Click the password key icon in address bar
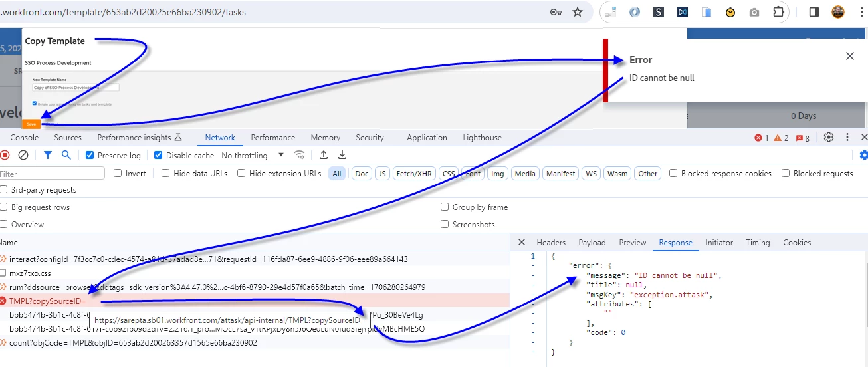The height and width of the screenshot is (367, 868). click(556, 11)
